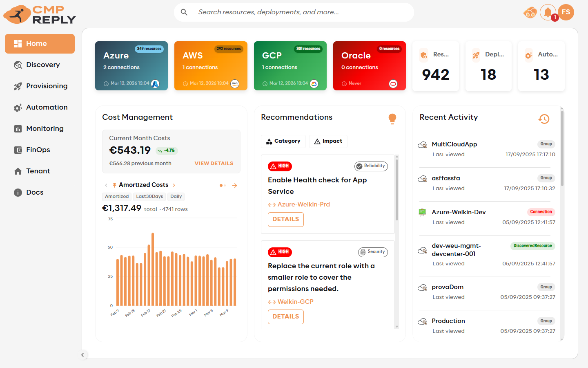
Task: Click the Azure logo on Azure card
Action: coord(155,84)
